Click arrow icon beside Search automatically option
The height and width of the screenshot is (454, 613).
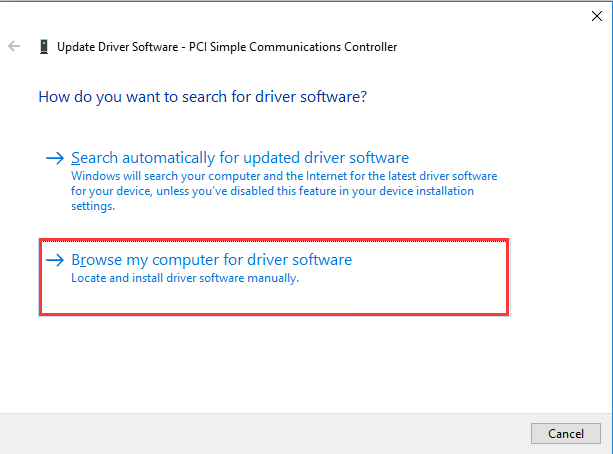pyautogui.click(x=55, y=158)
